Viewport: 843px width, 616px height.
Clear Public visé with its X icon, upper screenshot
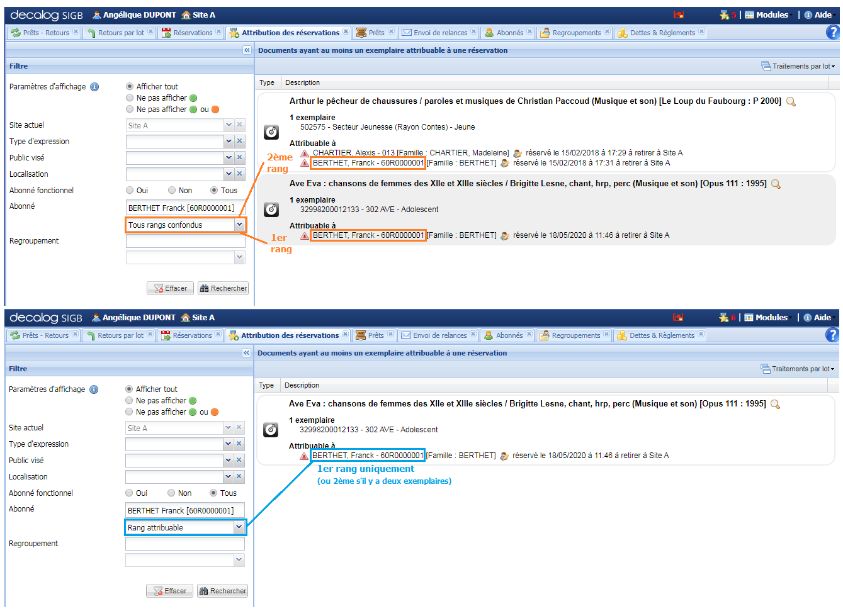[x=239, y=158]
